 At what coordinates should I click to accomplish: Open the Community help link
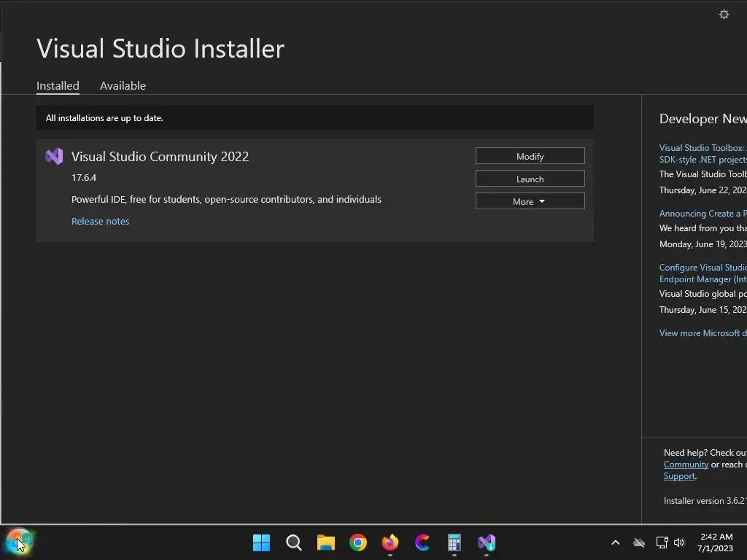tap(686, 464)
